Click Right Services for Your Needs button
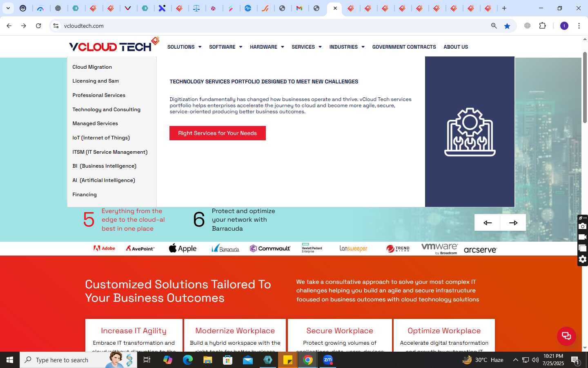The width and height of the screenshot is (588, 368). click(x=218, y=133)
